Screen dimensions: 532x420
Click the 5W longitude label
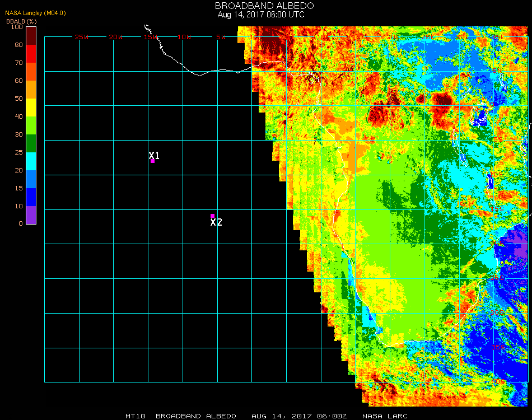pyautogui.click(x=221, y=37)
